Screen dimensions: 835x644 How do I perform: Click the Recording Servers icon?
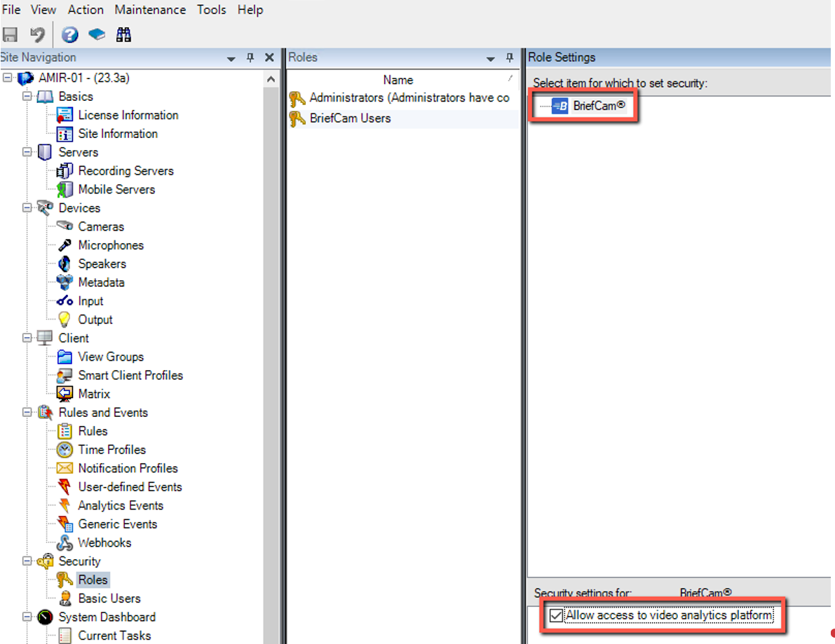click(65, 171)
